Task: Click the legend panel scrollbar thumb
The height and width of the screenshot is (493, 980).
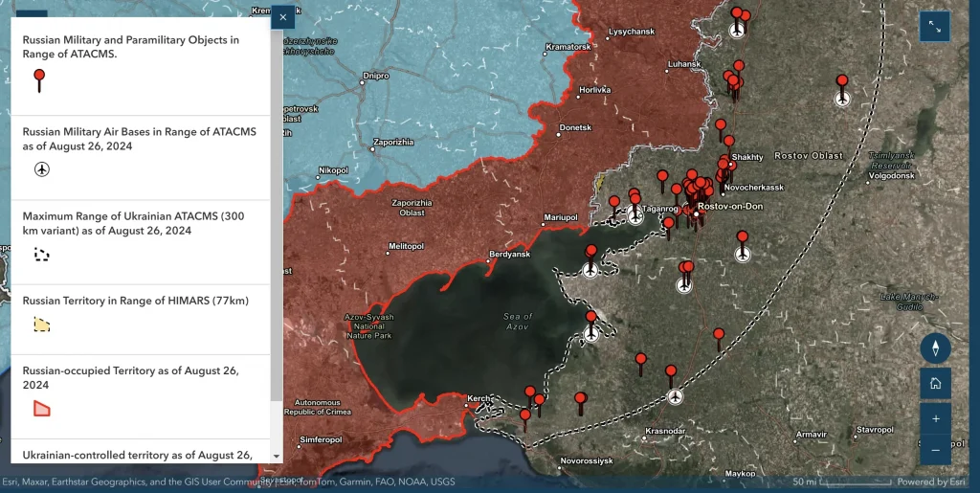Action: tap(277, 215)
